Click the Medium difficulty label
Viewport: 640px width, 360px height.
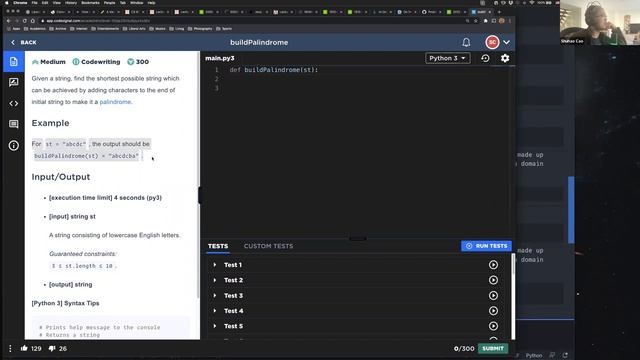[49, 62]
